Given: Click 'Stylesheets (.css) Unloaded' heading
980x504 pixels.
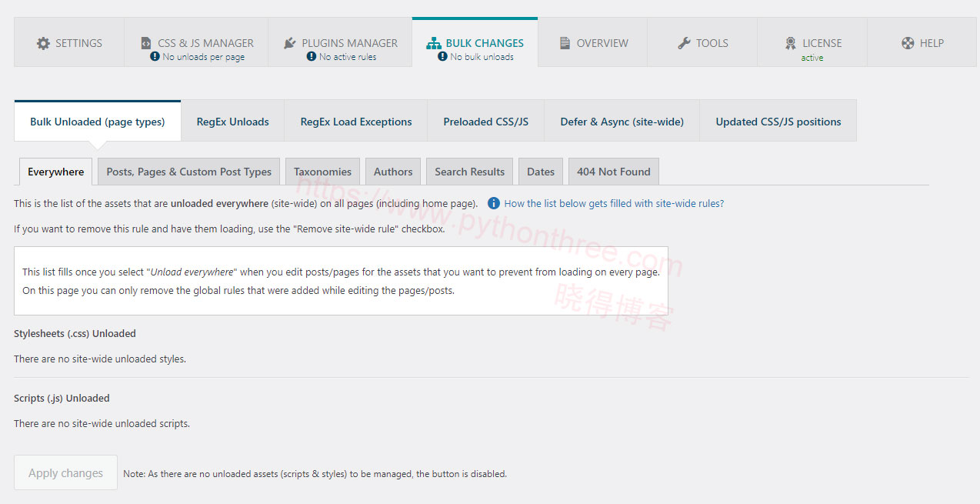Looking at the screenshot, I should click(x=75, y=334).
